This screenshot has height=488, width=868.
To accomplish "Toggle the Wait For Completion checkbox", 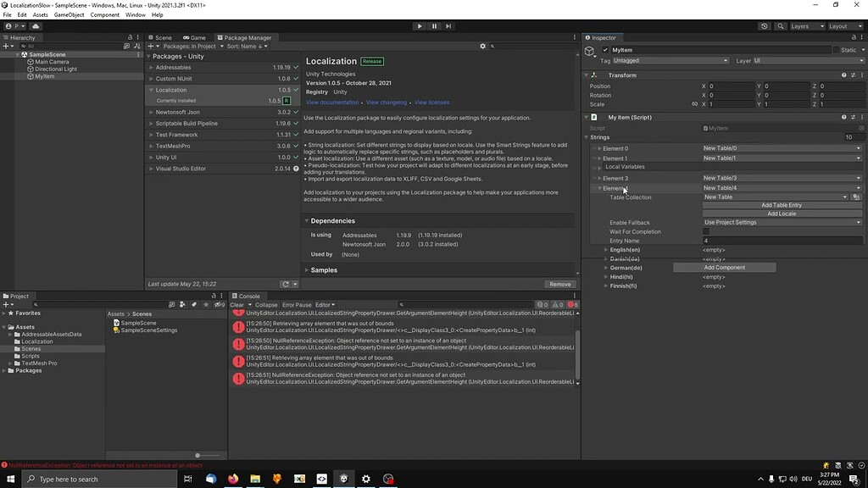I will click(x=705, y=231).
